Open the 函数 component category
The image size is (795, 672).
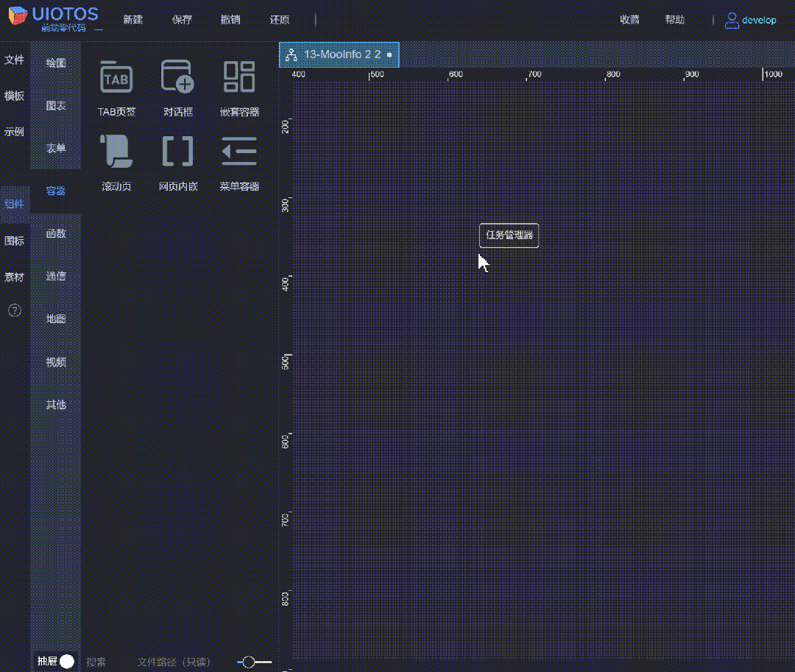pos(56,233)
